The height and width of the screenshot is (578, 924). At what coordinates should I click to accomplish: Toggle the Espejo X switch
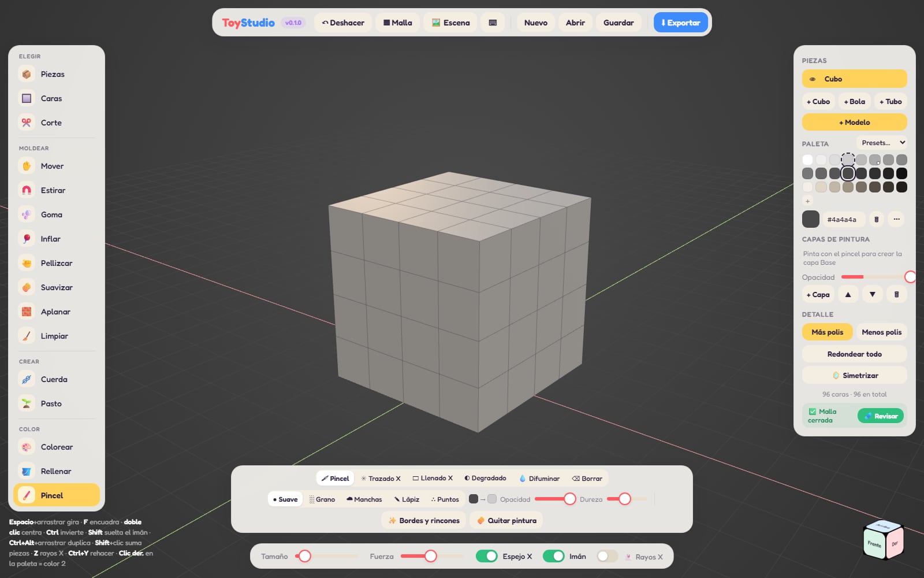click(487, 556)
